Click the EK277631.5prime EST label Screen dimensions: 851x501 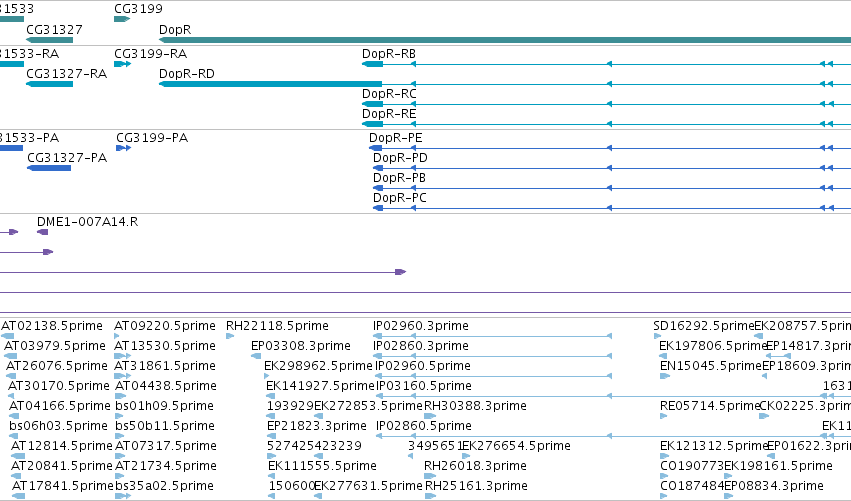click(x=369, y=486)
